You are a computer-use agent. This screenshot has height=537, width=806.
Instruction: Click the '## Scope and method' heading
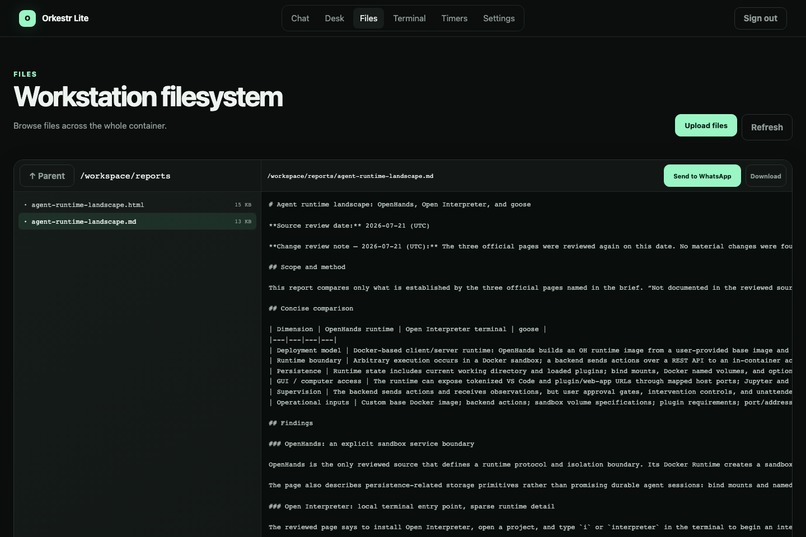pos(307,267)
